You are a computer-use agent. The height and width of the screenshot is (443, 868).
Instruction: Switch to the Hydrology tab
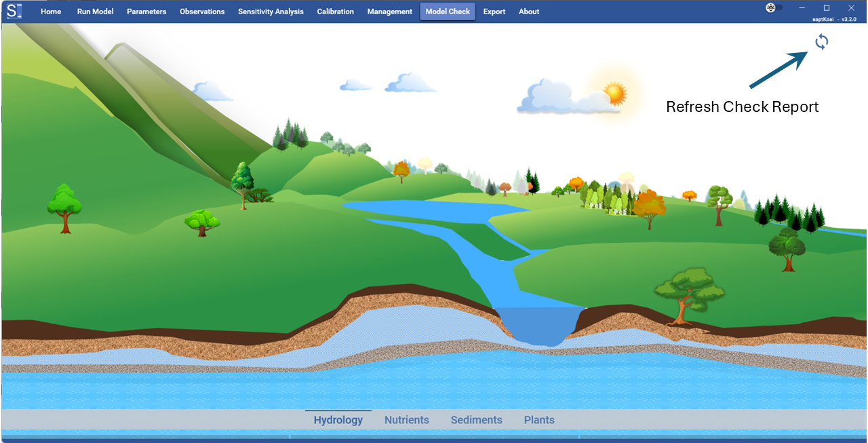click(338, 420)
